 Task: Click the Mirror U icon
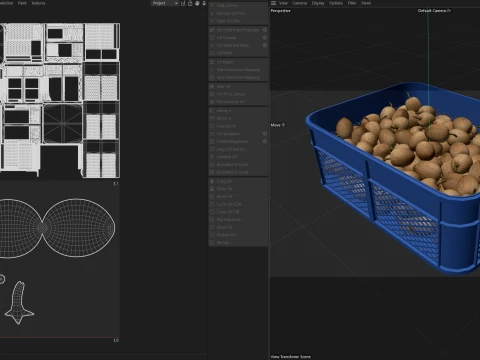(x=212, y=111)
